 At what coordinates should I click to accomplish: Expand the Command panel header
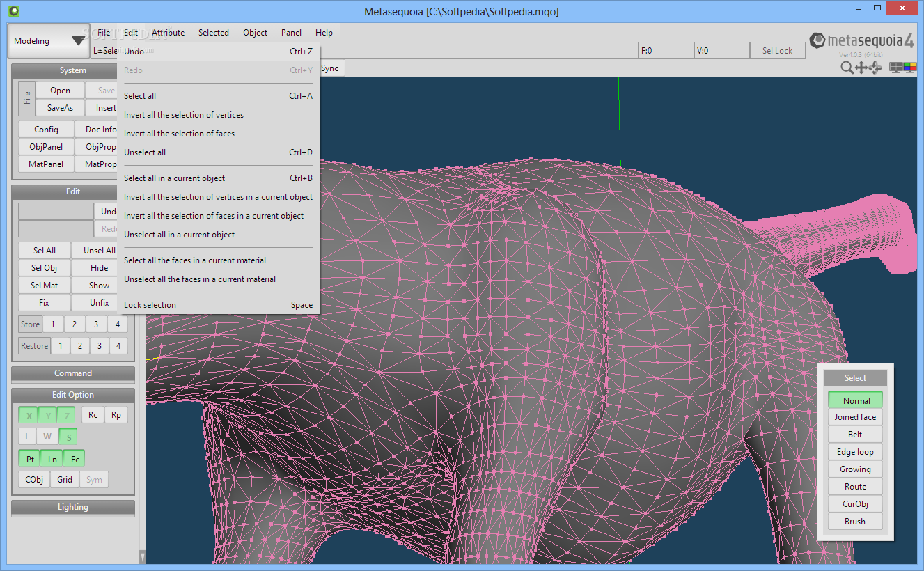[73, 373]
